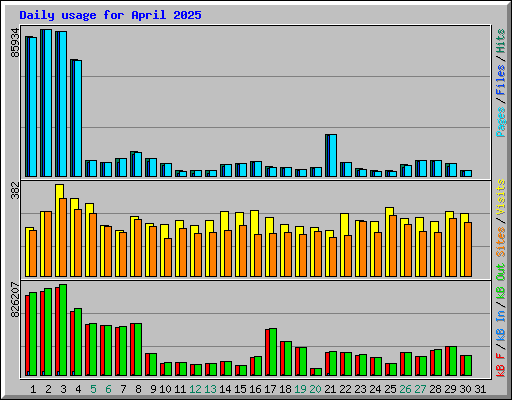Click the 'Visits' legend label

click(x=500, y=197)
